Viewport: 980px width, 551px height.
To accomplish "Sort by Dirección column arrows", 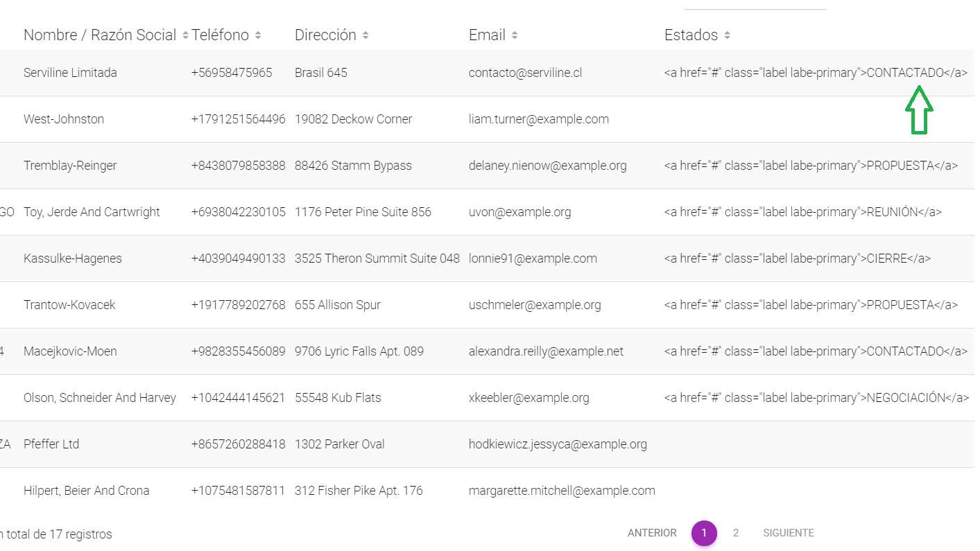I will pos(366,35).
